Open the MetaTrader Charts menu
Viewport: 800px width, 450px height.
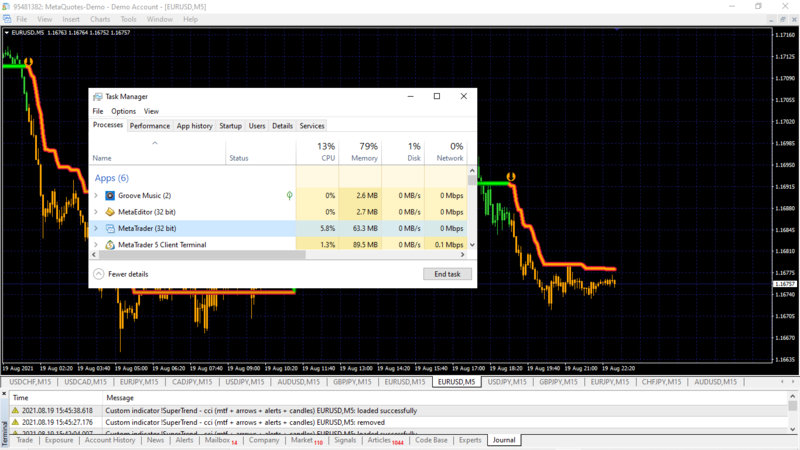[x=100, y=19]
